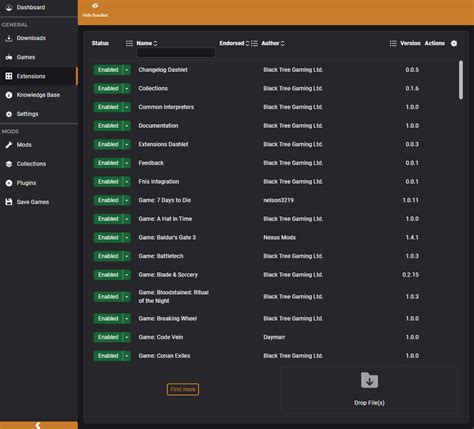Click the Drop File(s) folder icon

click(x=369, y=380)
